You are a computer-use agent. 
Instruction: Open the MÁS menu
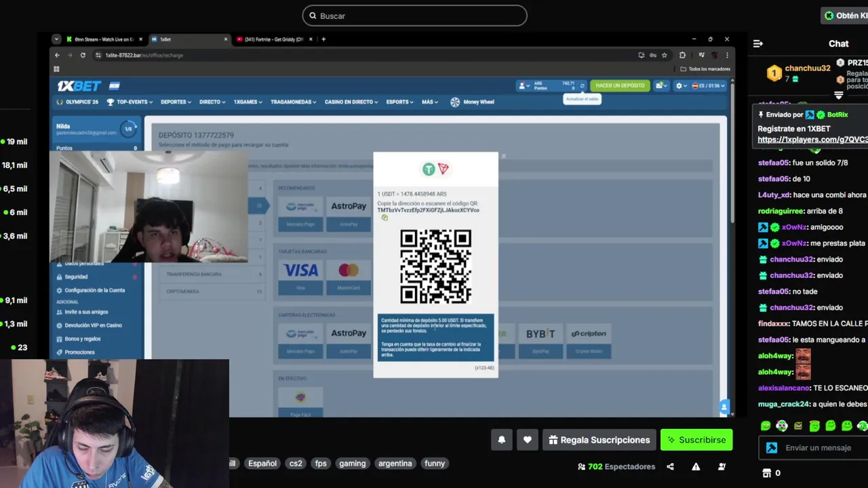429,102
